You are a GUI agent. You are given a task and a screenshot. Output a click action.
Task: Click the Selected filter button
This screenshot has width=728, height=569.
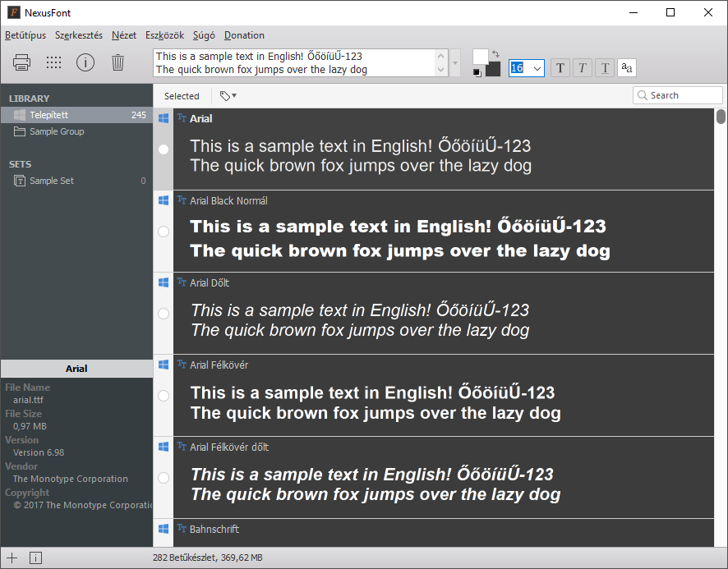(x=182, y=96)
